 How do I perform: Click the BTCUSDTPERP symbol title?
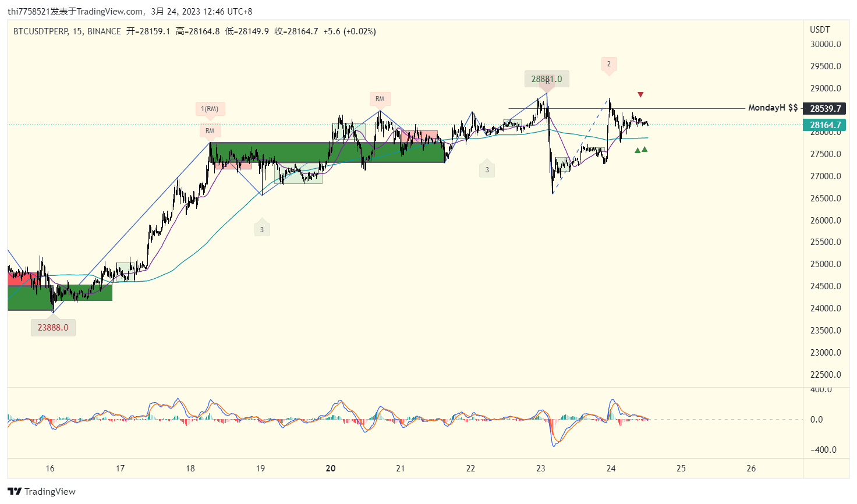(40, 31)
